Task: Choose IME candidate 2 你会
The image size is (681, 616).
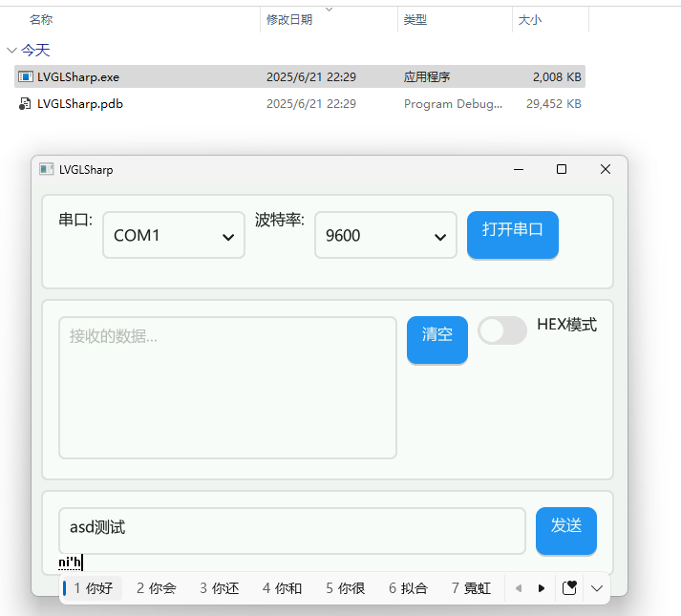Action: pos(157,588)
